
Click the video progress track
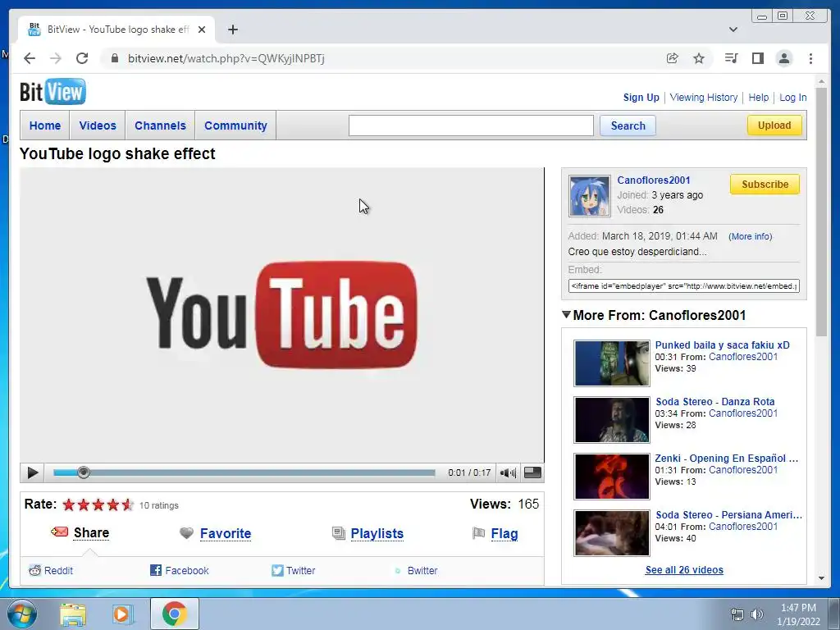click(x=244, y=472)
